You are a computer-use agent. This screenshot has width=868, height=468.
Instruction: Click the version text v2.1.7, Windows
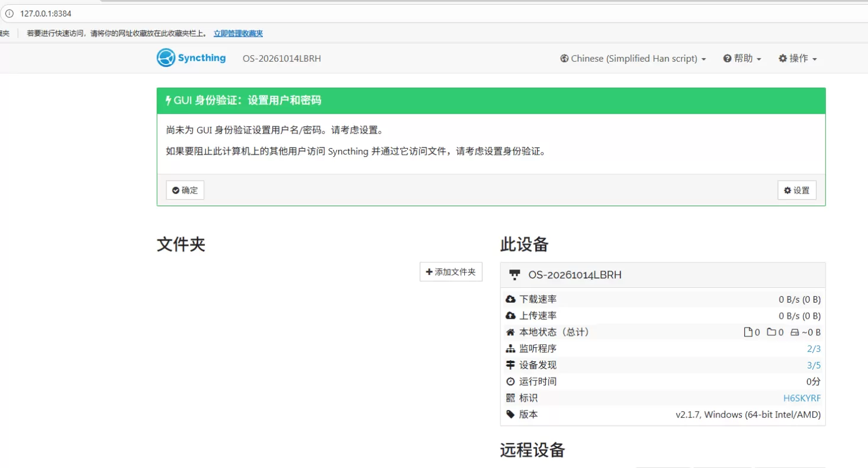click(x=748, y=415)
